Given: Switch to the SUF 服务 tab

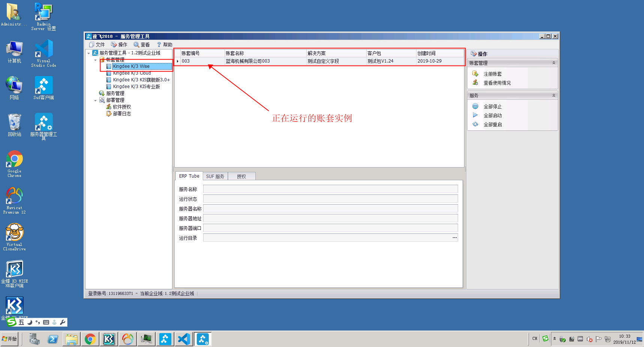Looking at the screenshot, I should [215, 176].
